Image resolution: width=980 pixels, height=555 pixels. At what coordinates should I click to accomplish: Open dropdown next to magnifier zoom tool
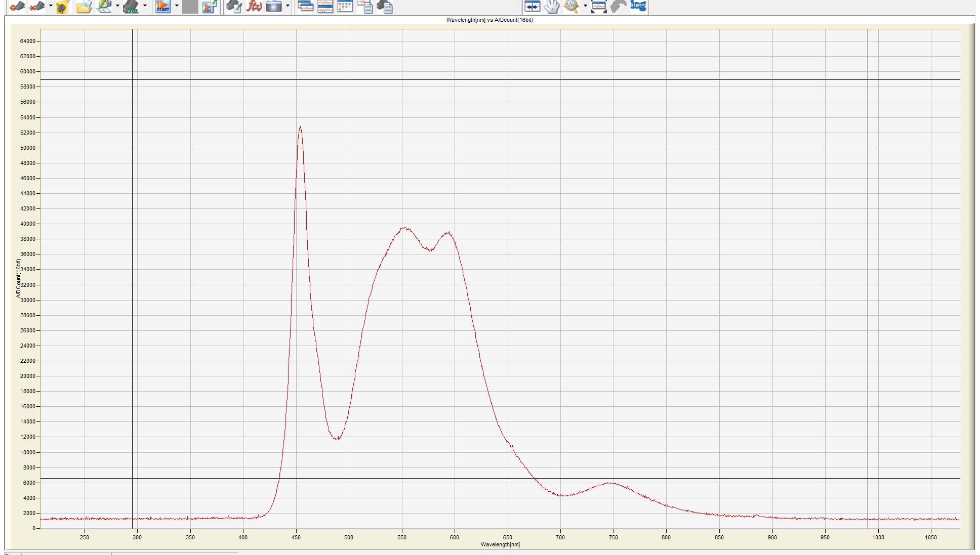585,6
